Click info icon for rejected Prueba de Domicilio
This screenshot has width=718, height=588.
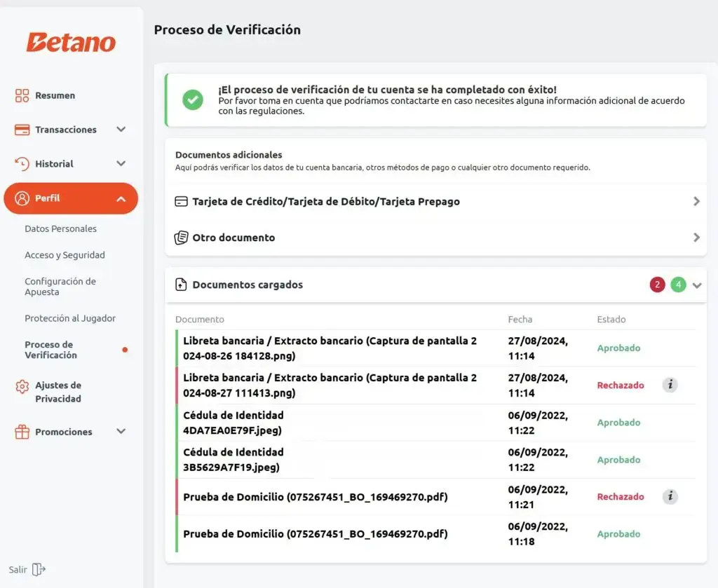[670, 497]
